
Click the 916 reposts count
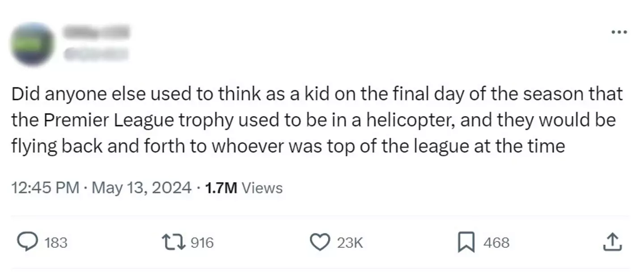click(x=202, y=243)
